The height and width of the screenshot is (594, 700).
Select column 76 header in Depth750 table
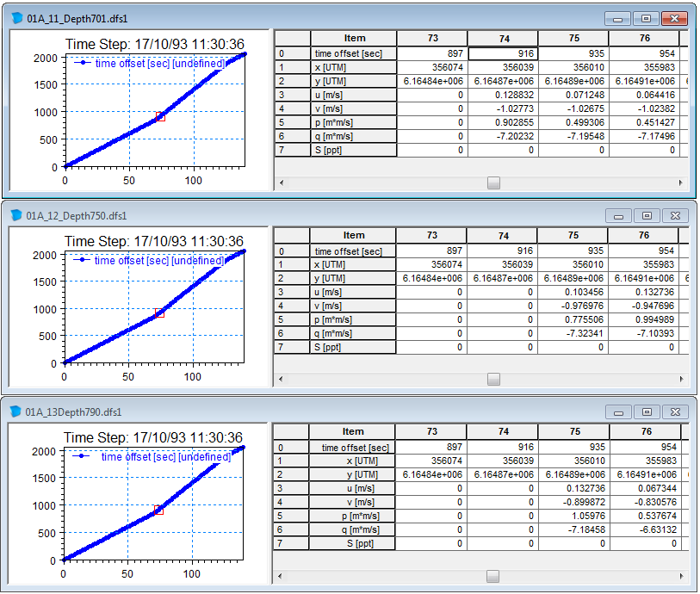(x=643, y=235)
